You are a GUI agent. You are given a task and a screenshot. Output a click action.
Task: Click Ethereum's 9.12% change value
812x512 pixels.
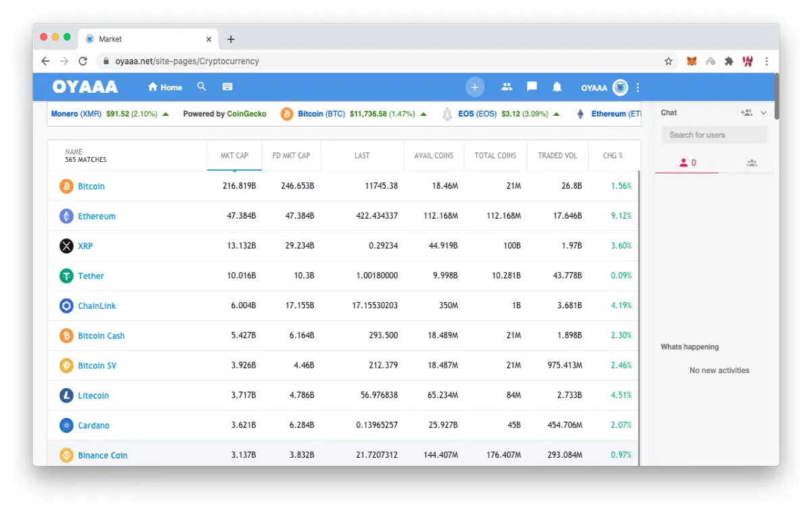point(621,216)
